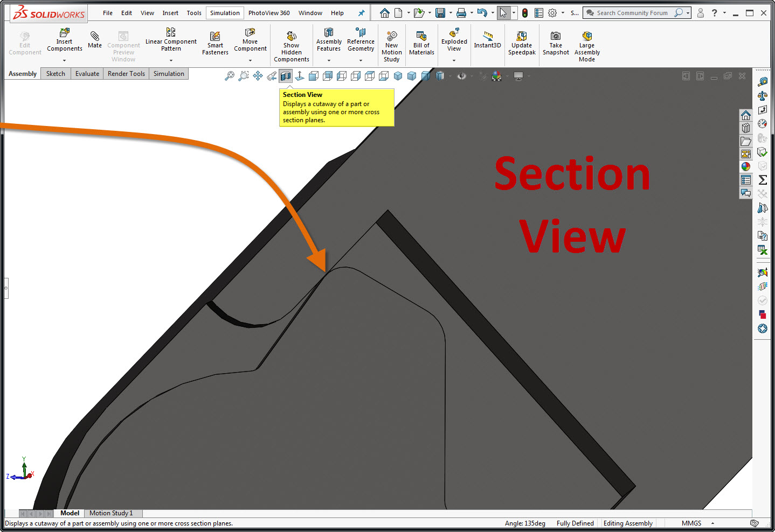Open File Explorer task pane folder icon
775x532 pixels.
click(746, 141)
